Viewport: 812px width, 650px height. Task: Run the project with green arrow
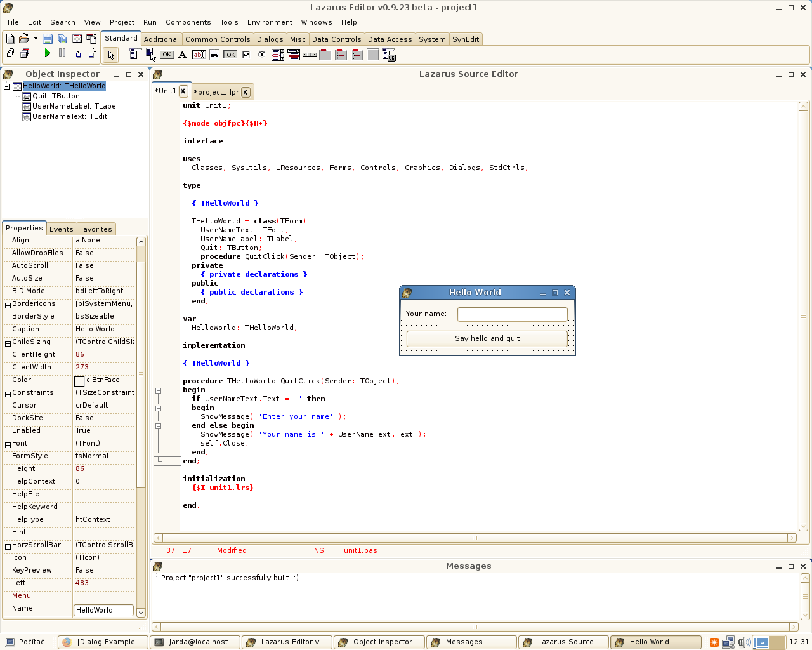coord(48,53)
